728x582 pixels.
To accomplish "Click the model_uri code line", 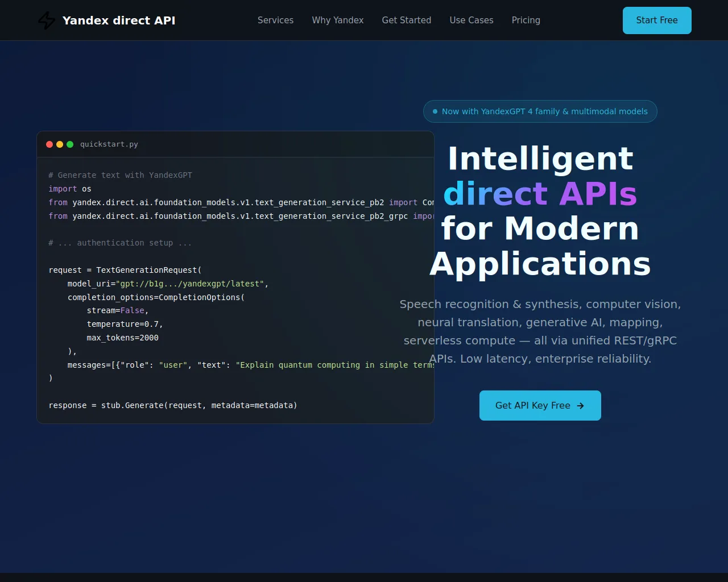I will click(168, 284).
